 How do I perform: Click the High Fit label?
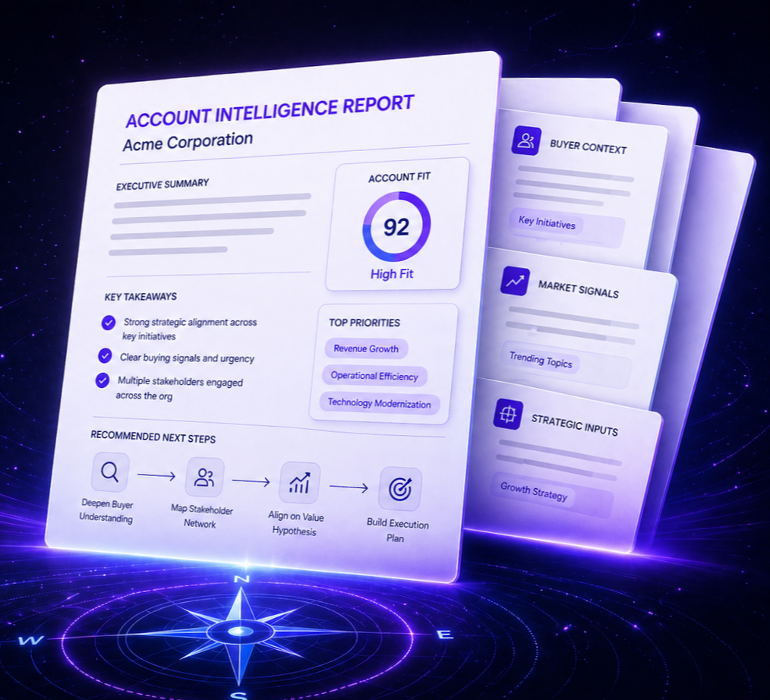(x=392, y=274)
